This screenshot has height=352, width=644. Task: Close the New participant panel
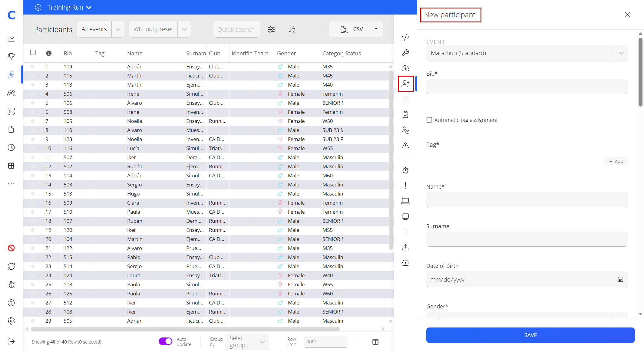628,15
